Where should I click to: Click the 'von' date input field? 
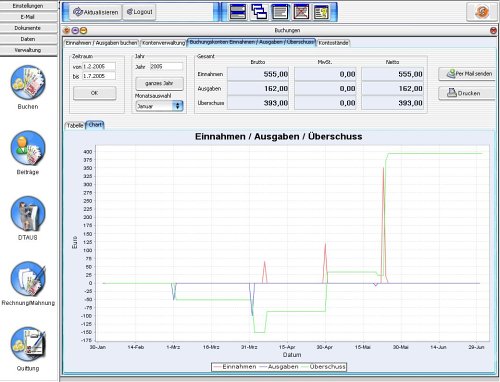click(99, 66)
